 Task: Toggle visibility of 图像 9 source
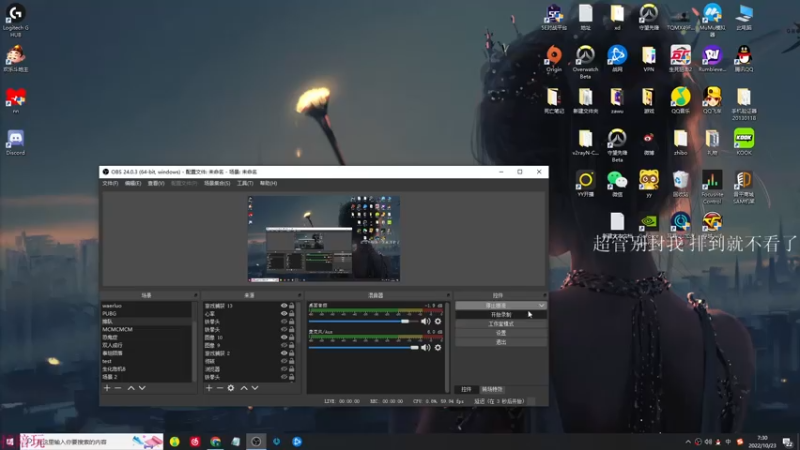pos(284,345)
